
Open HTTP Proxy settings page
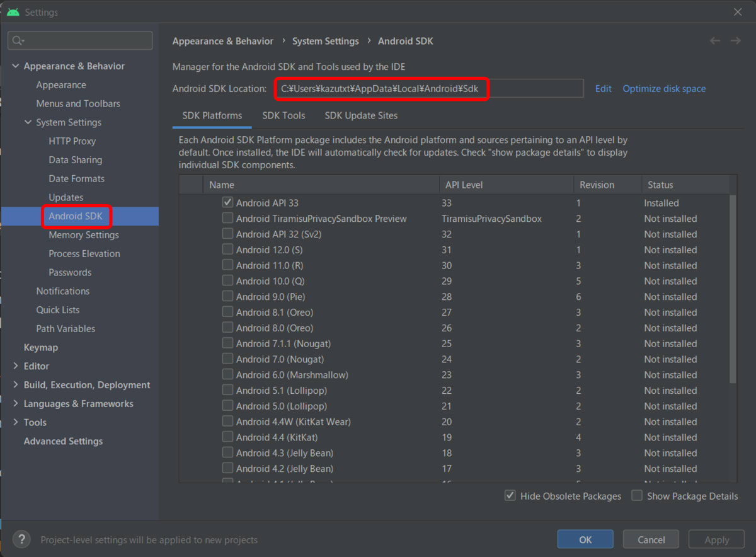click(x=72, y=141)
